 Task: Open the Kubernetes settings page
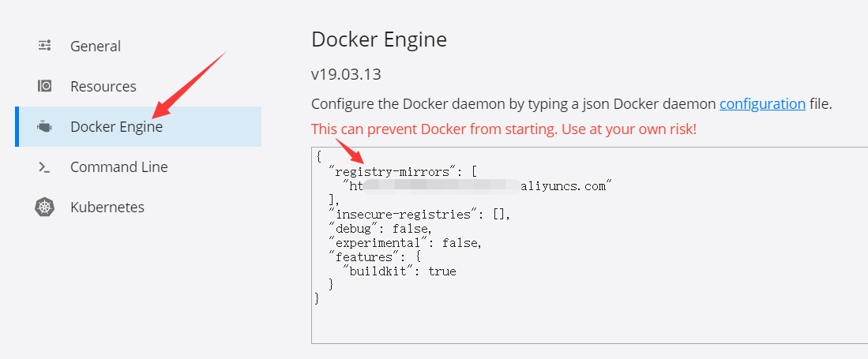(x=107, y=208)
